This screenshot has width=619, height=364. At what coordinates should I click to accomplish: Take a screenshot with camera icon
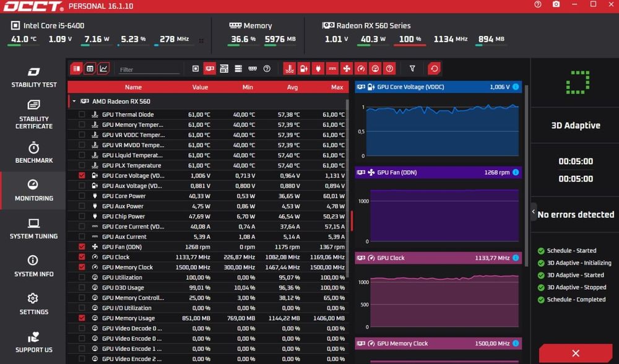click(556, 4)
